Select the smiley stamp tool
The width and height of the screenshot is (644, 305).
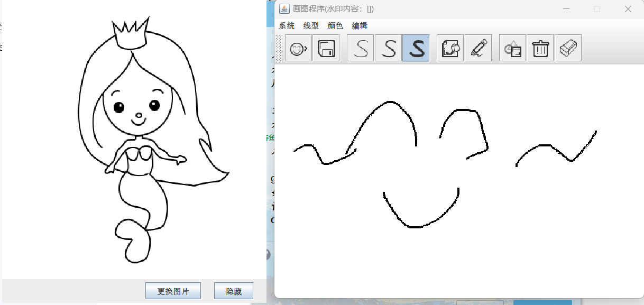[x=298, y=48]
